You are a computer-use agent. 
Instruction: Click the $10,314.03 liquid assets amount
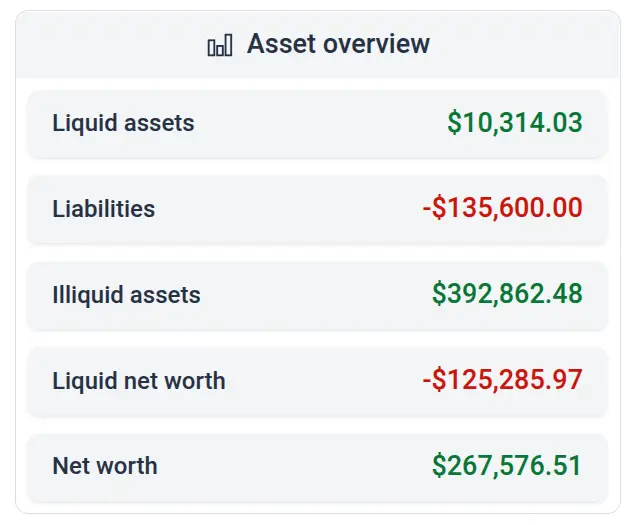(514, 123)
